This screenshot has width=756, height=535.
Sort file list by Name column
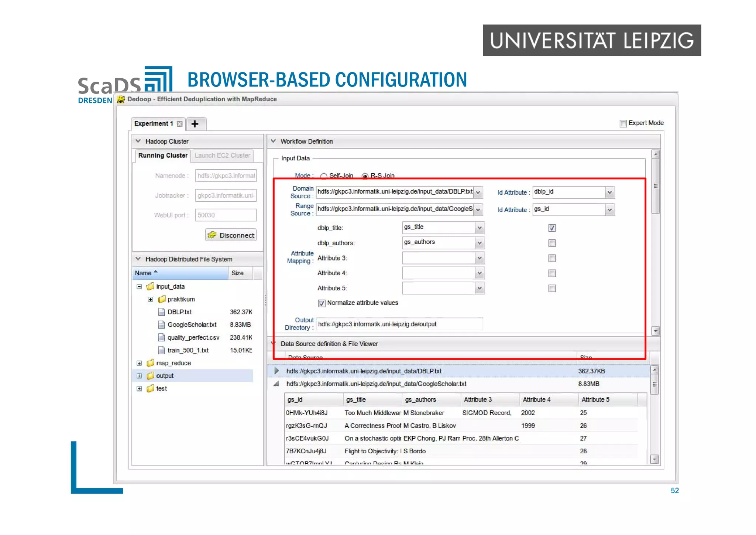tap(180, 273)
